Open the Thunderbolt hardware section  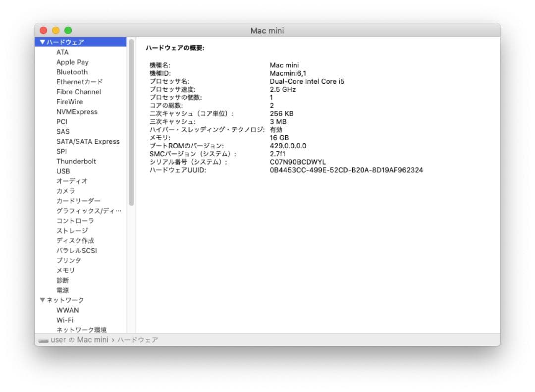[76, 161]
